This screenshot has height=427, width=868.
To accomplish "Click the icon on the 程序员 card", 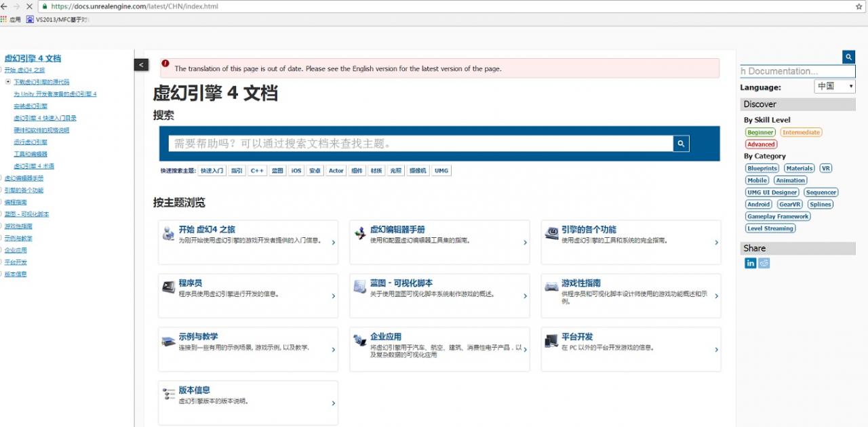I will pos(169,287).
